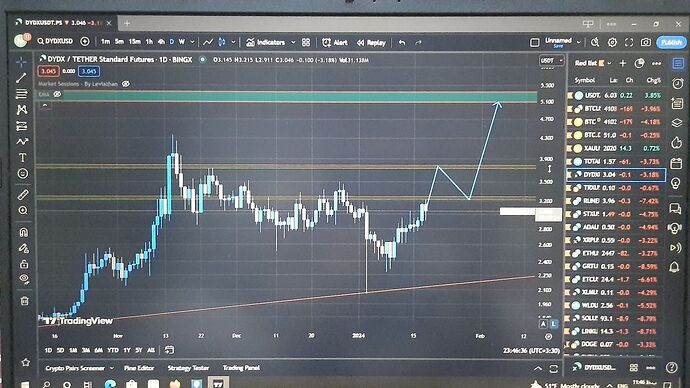This screenshot has width=690, height=388.
Task: Select the DYDX row in watchlist
Action: pos(616,175)
